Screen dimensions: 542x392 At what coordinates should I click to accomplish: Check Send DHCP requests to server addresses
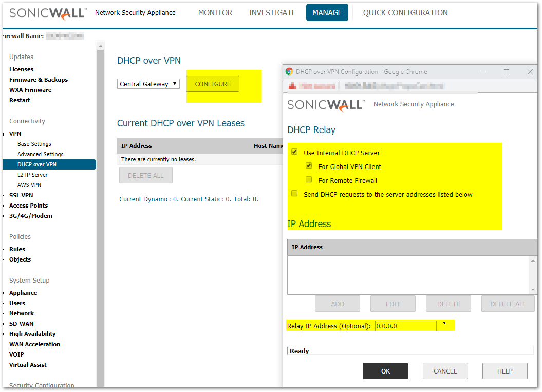point(294,194)
